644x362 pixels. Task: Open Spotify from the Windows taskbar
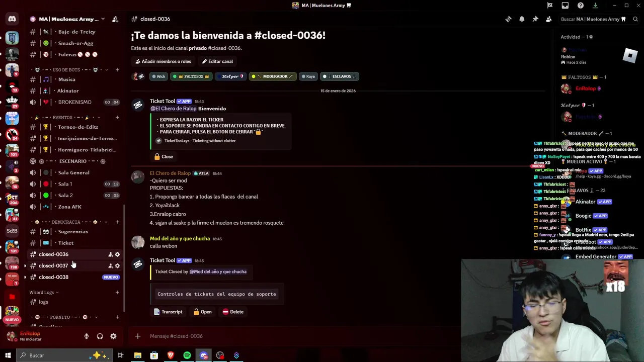coord(187,355)
